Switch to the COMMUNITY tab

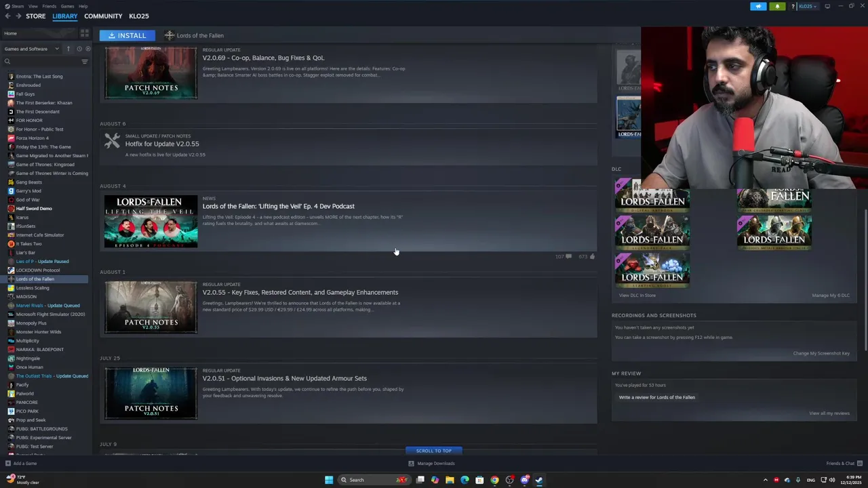click(x=103, y=16)
